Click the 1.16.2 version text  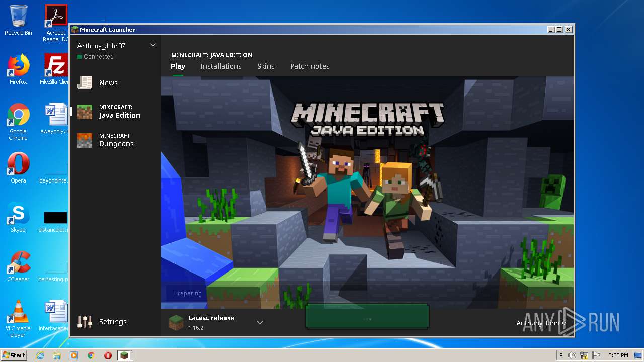(x=196, y=328)
